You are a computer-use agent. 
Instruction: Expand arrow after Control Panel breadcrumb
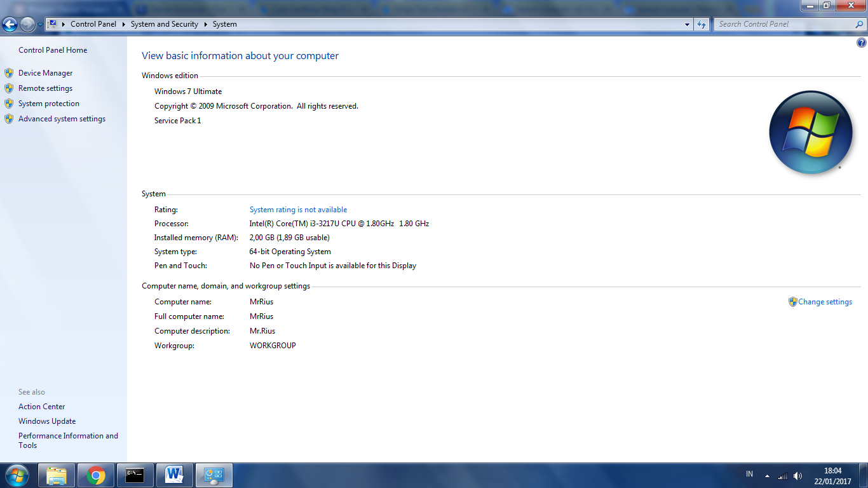[124, 24]
